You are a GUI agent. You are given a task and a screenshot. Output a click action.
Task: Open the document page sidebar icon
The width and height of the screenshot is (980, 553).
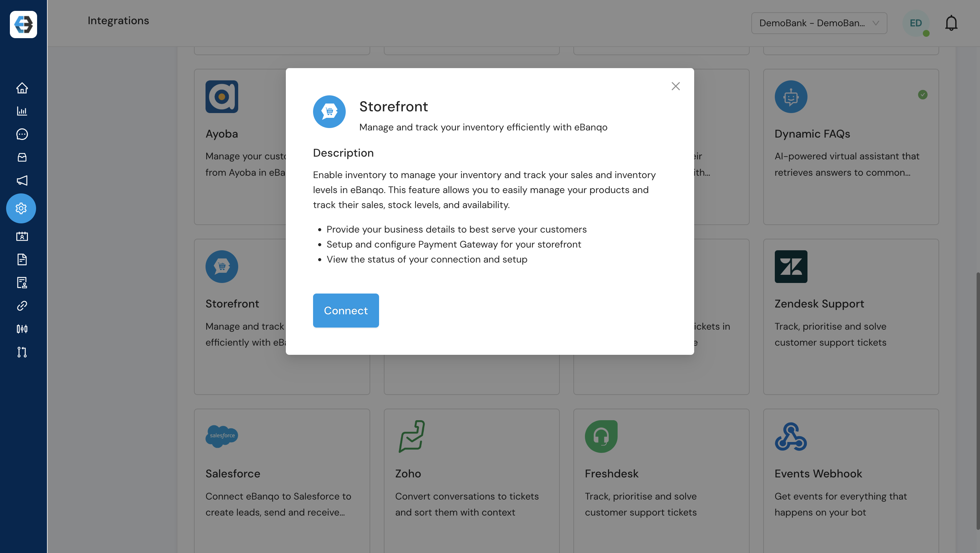point(22,259)
